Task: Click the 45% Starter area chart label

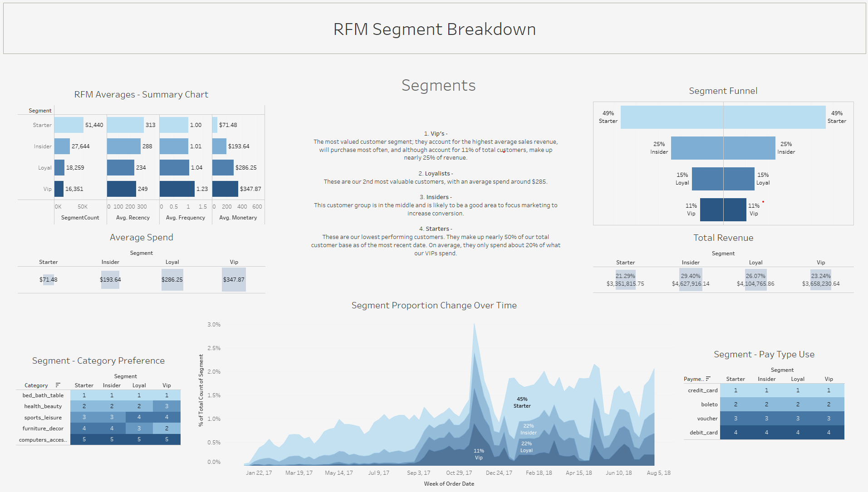Action: point(522,402)
